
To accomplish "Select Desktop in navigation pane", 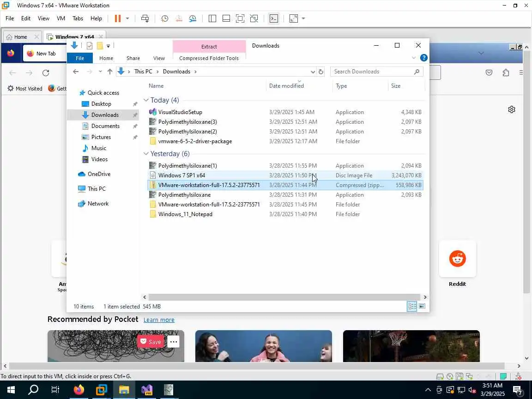I will click(x=101, y=104).
